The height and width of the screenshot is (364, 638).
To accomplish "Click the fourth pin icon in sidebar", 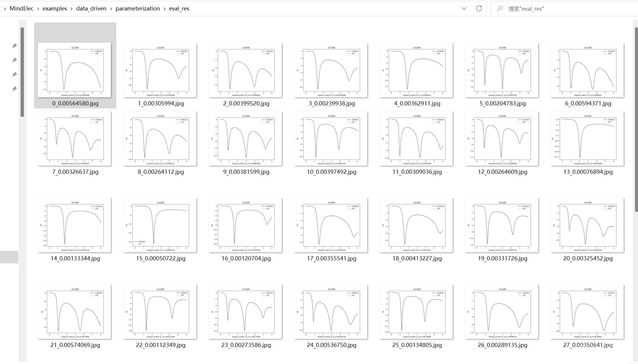I will 14,89.
